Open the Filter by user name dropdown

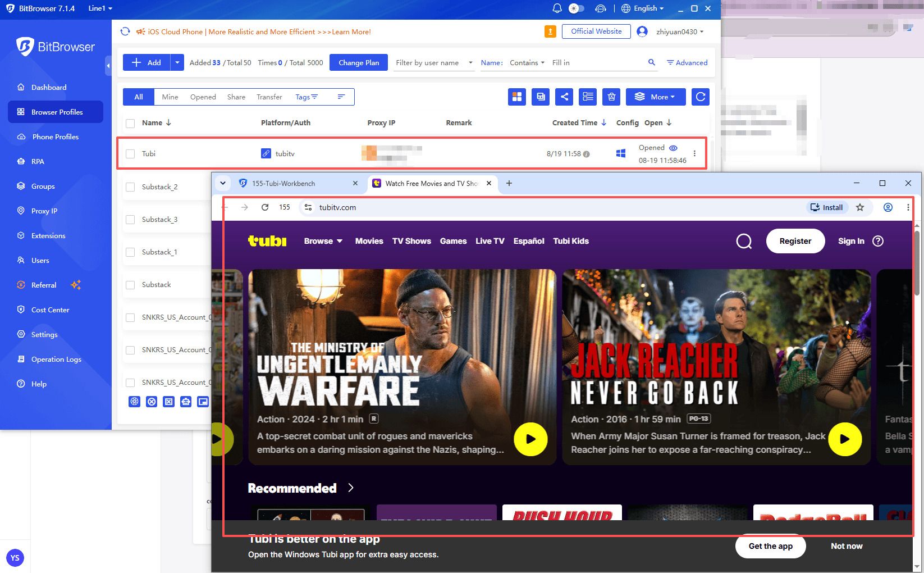434,63
